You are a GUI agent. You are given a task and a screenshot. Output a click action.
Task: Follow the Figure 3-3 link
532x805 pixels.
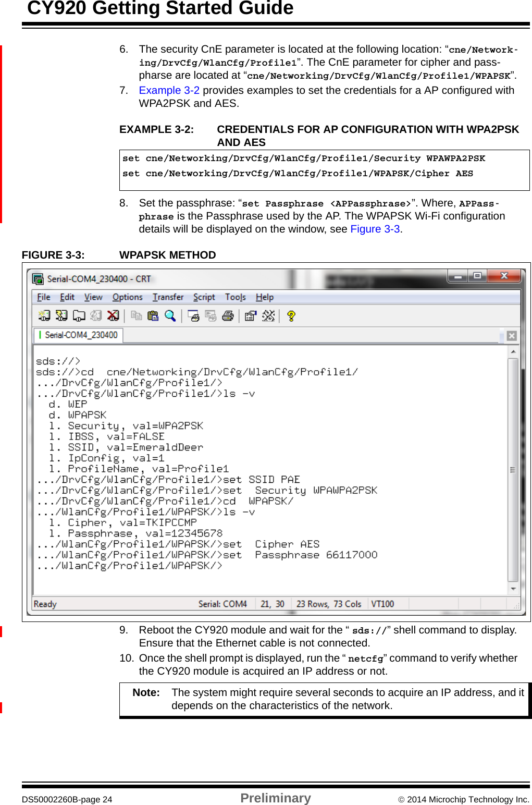(x=375, y=229)
